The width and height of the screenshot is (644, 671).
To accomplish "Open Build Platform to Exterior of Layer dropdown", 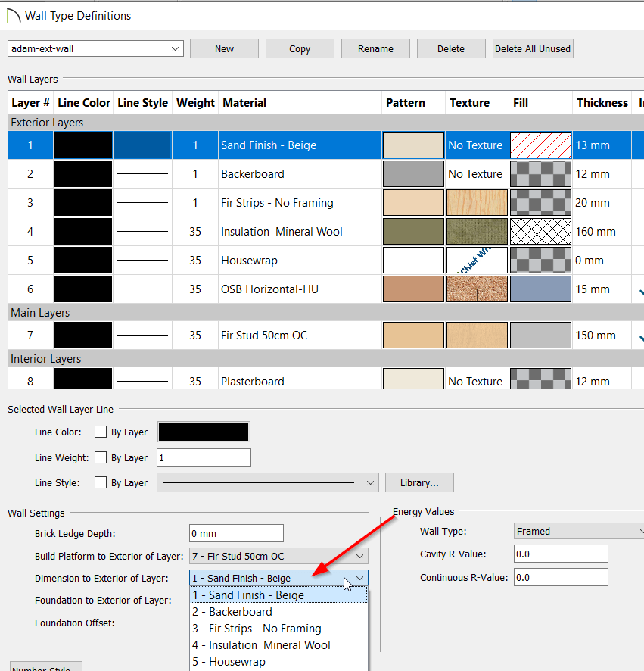I will click(x=278, y=556).
